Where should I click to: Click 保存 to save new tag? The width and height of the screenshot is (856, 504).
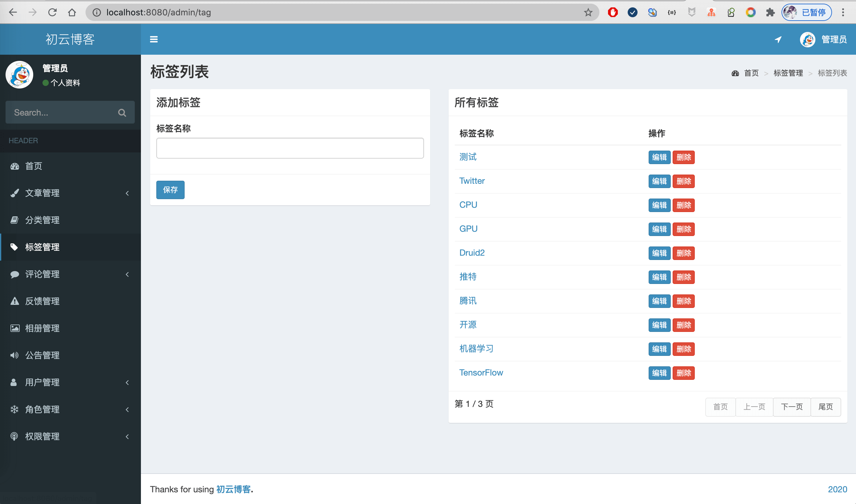point(170,190)
